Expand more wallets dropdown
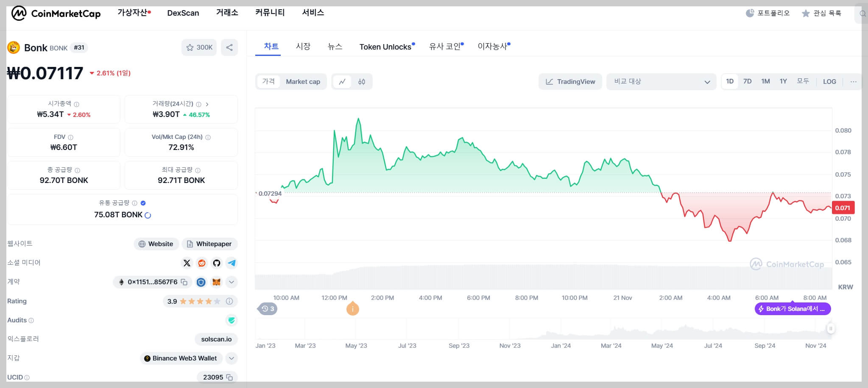This screenshot has height=388, width=868. tap(232, 358)
